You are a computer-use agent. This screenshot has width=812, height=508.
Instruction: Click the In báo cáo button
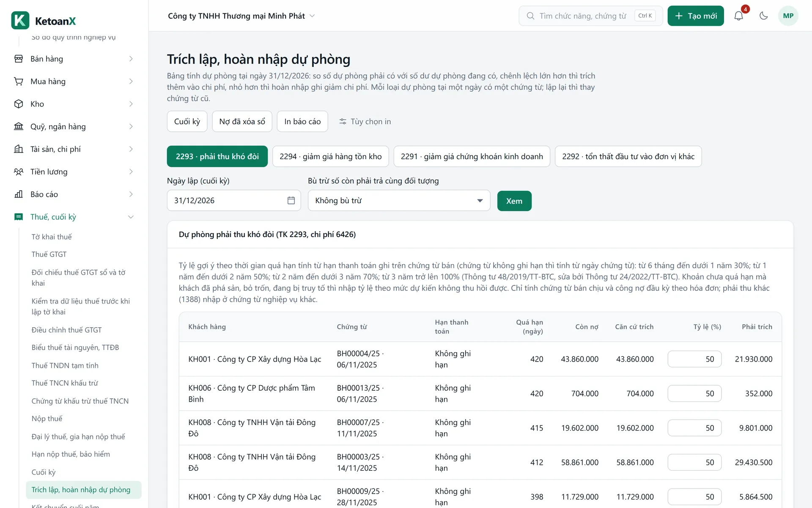[302, 121]
